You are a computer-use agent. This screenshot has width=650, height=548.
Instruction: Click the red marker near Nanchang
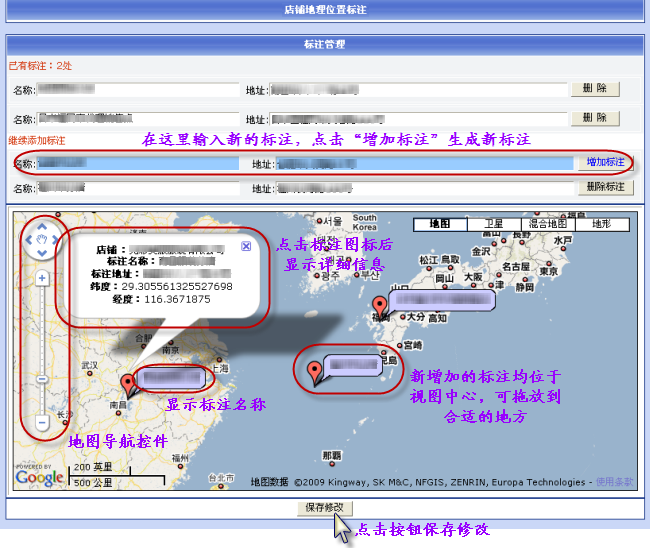[126, 385]
